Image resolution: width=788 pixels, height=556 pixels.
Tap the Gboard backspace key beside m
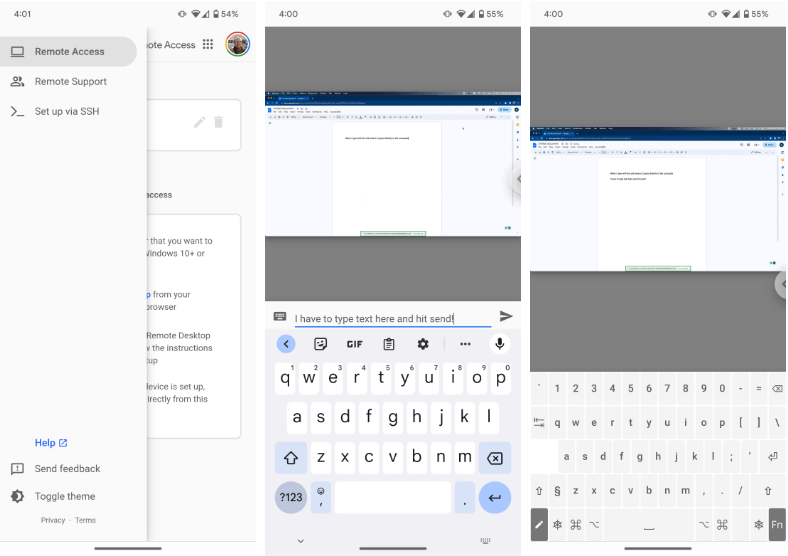495,457
